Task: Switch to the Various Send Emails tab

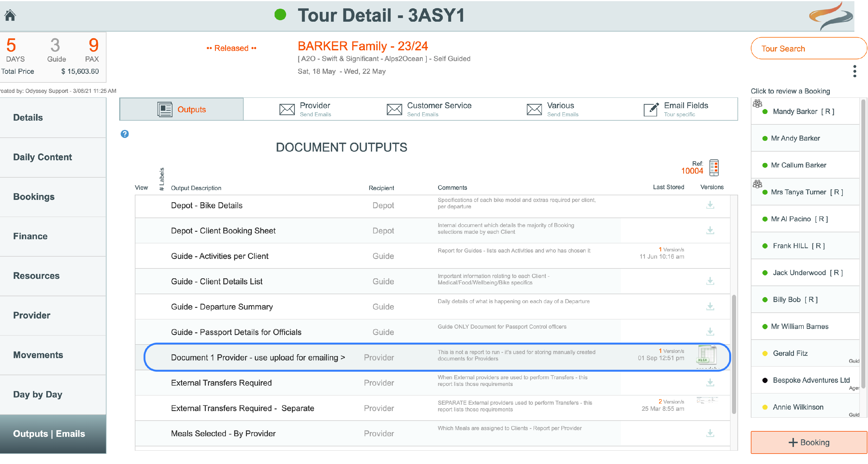Action: click(553, 110)
